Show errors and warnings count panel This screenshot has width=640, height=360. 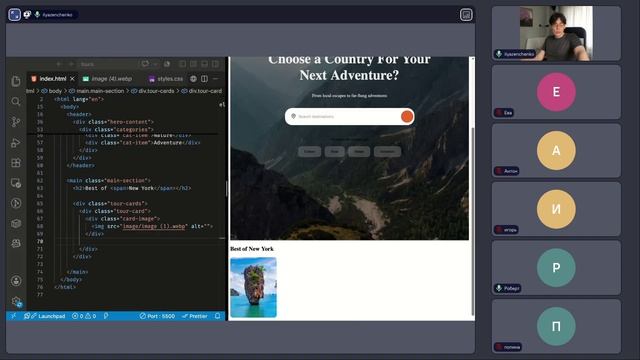[84, 316]
